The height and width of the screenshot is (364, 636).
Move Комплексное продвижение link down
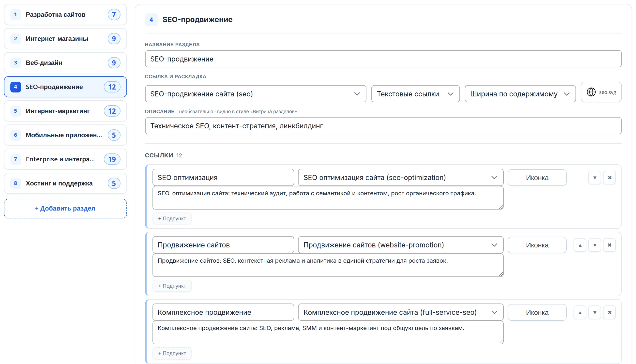594,313
